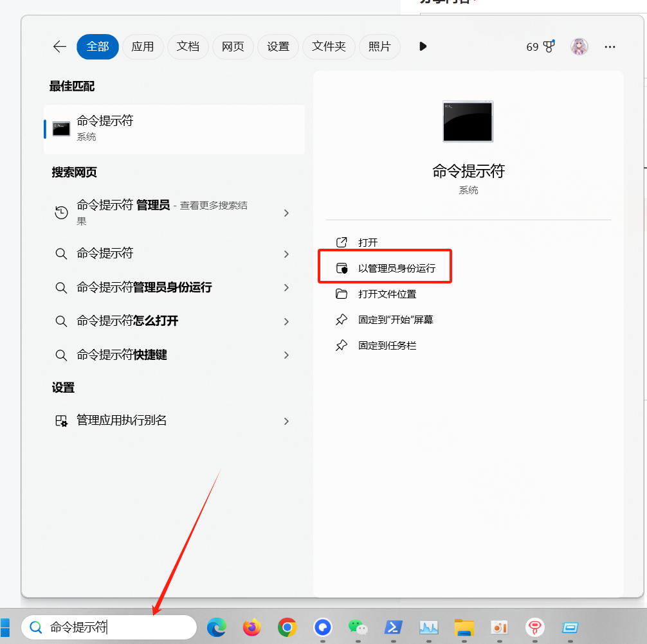Click the large Command Prompt preview icon
This screenshot has width=647, height=644.
pyautogui.click(x=468, y=121)
